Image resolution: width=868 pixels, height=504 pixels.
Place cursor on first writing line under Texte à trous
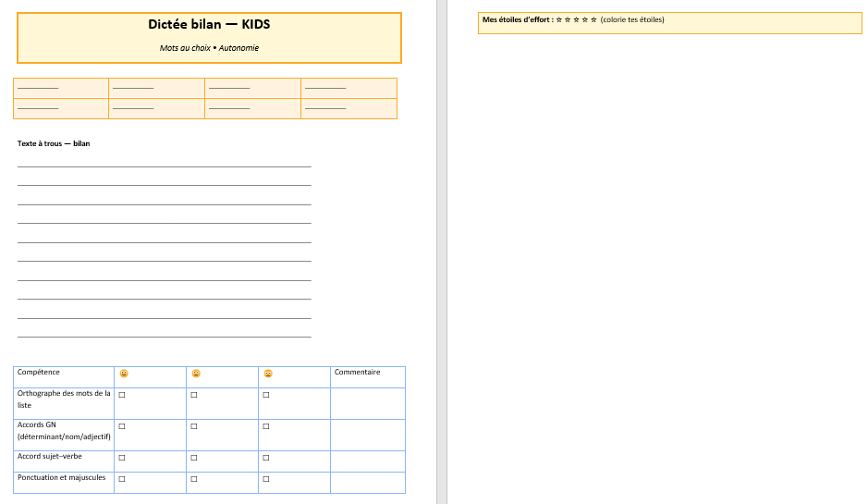(x=164, y=162)
